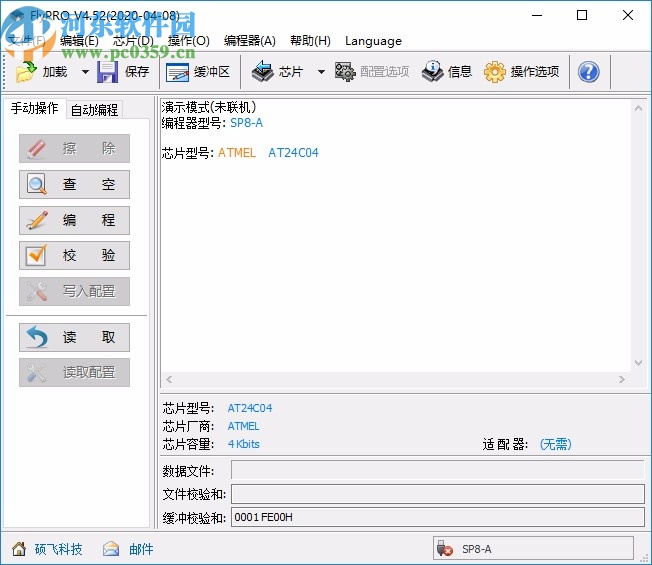Click the ATMEL manufacturer value in info panel
652x565 pixels.
pos(243,426)
